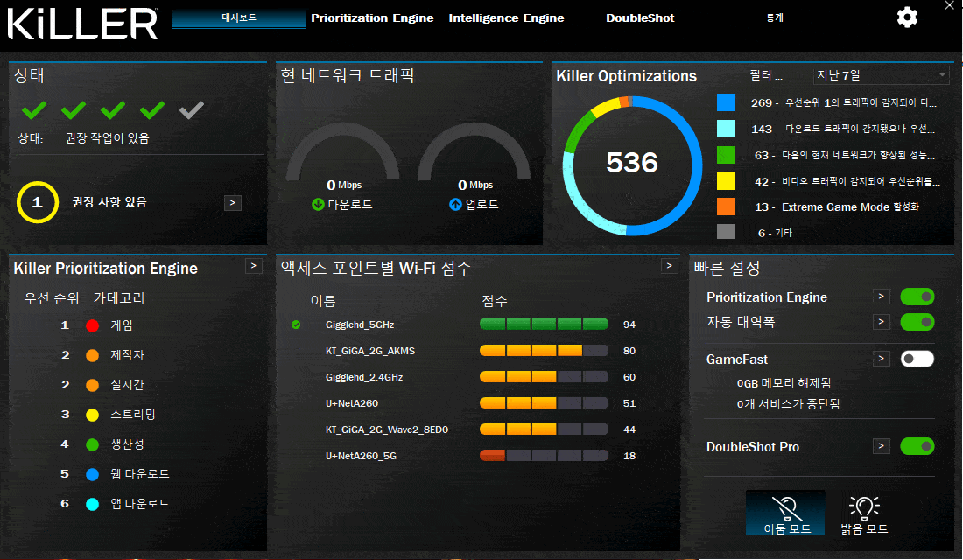963x560 pixels.
Task: Open Prioritization Engine quick setting arrow
Action: tap(882, 297)
